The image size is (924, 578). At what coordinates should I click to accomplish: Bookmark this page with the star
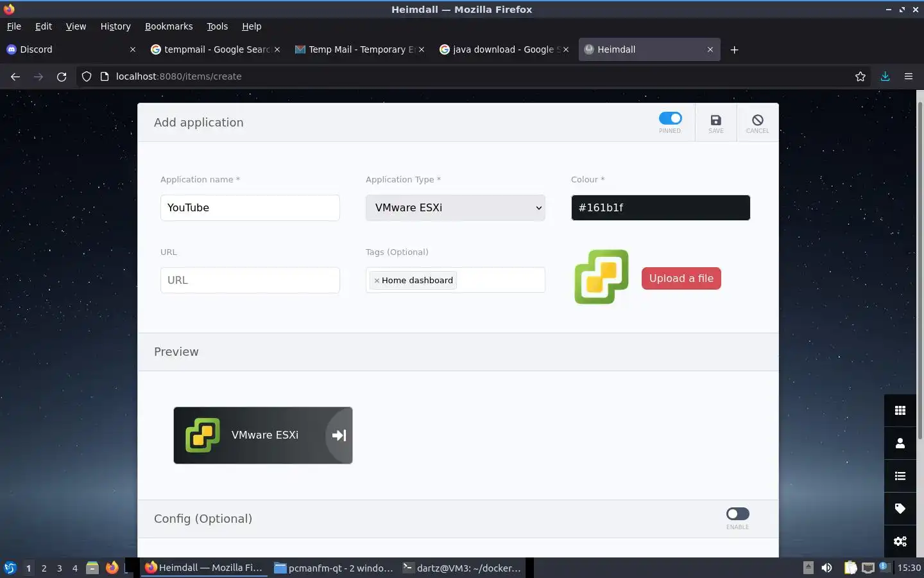tap(860, 76)
